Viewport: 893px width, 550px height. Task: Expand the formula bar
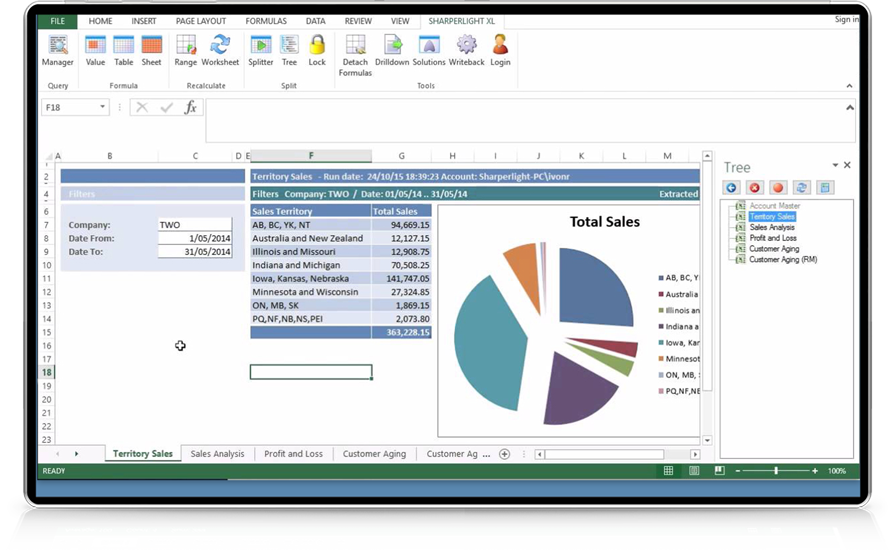point(850,108)
